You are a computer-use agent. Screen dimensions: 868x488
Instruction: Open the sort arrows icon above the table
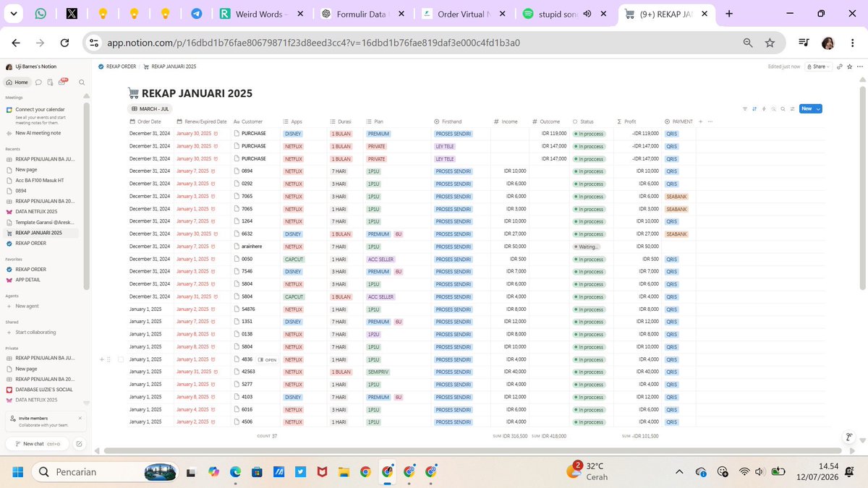[754, 109]
